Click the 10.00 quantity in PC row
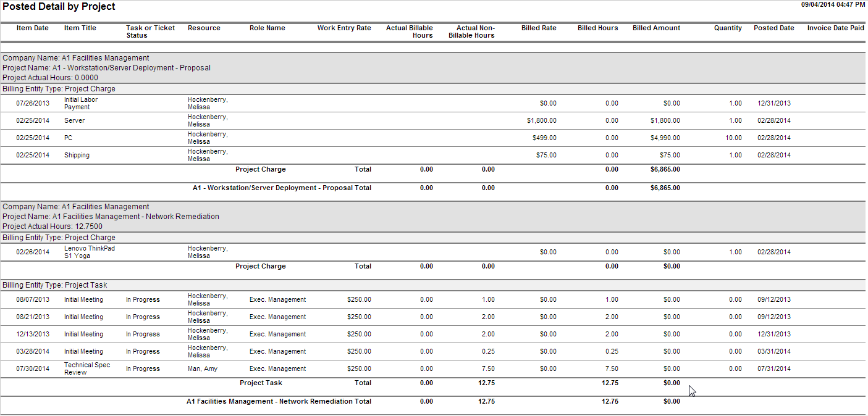The height and width of the screenshot is (416, 868). (733, 138)
